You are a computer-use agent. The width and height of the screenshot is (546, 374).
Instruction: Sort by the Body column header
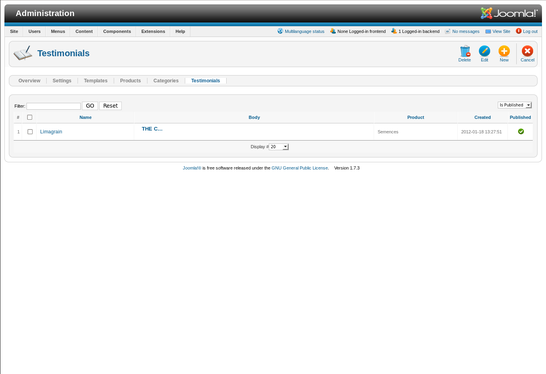(x=254, y=117)
